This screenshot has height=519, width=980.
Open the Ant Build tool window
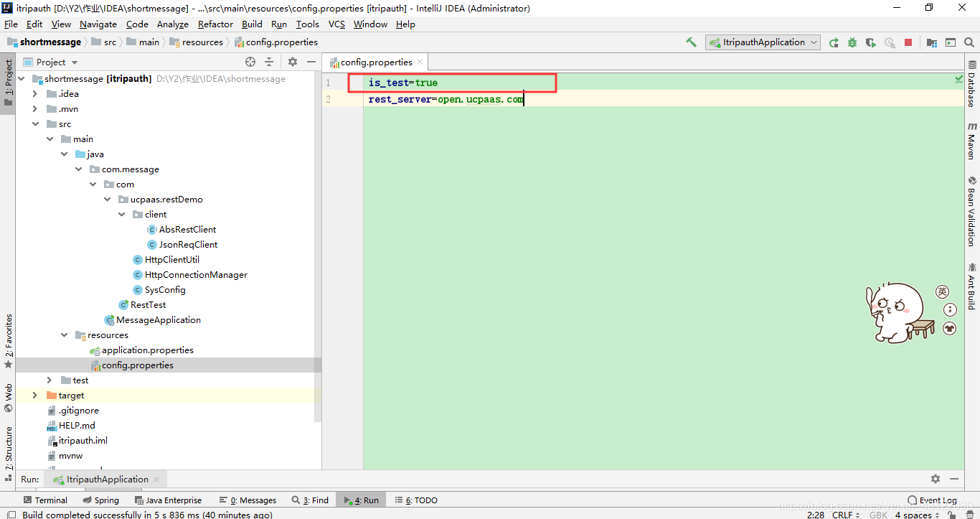tap(972, 286)
